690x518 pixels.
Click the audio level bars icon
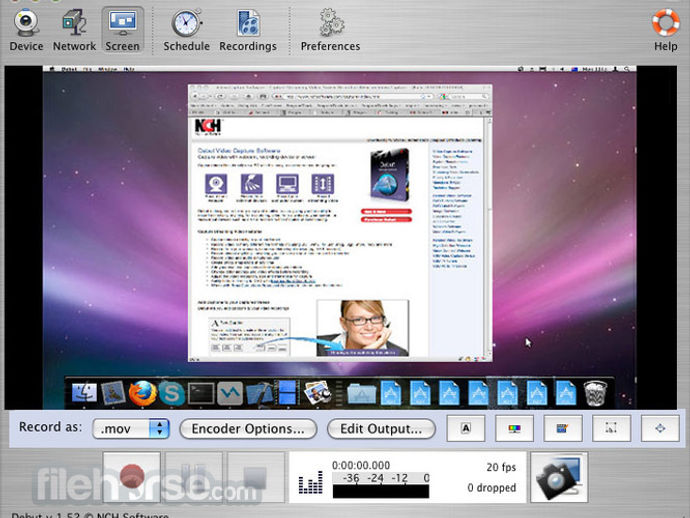pyautogui.click(x=310, y=483)
